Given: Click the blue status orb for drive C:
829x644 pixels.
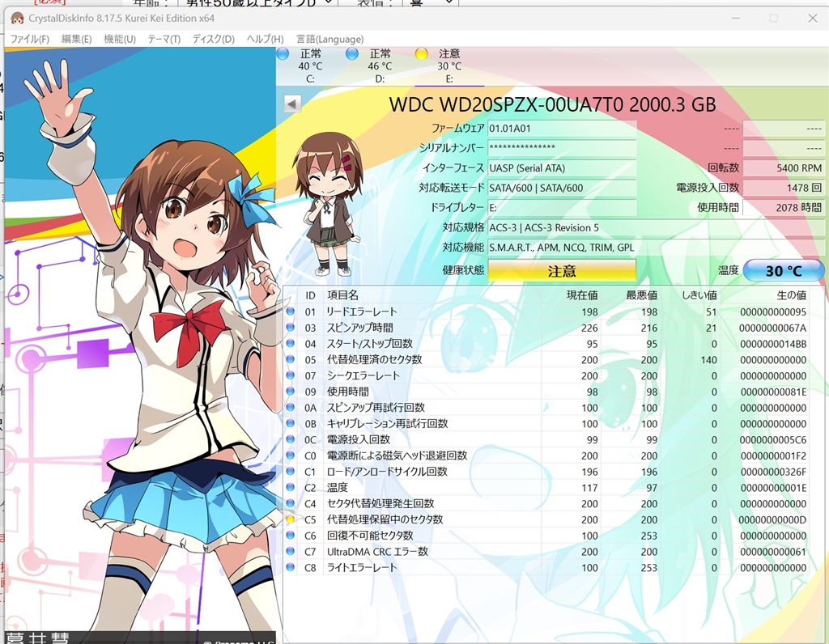Looking at the screenshot, I should click(283, 53).
